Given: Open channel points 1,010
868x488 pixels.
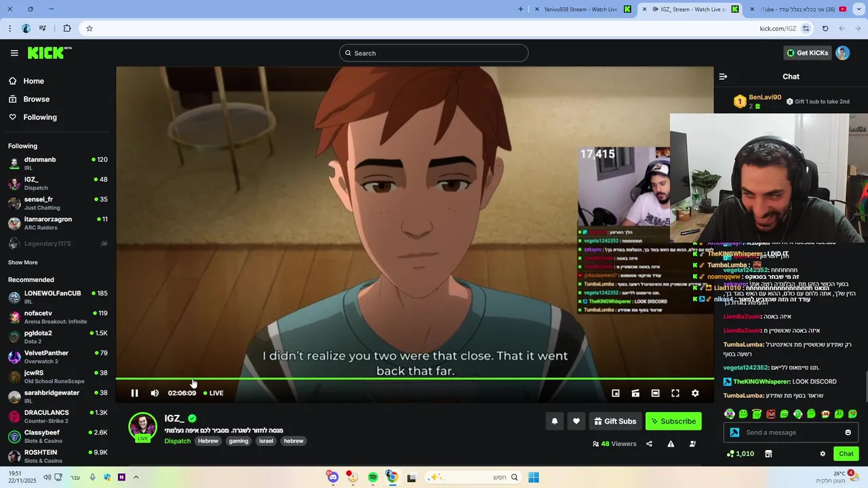Looking at the screenshot, I should 740,453.
